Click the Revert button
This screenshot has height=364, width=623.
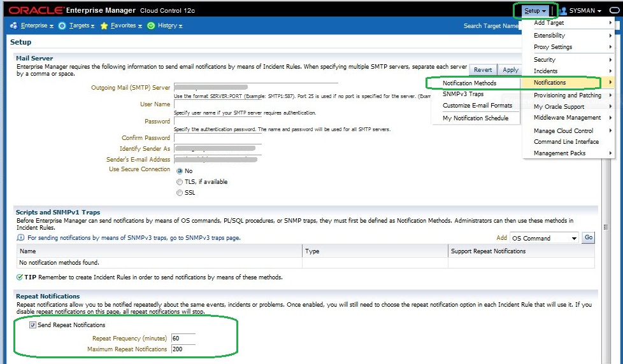pos(483,70)
